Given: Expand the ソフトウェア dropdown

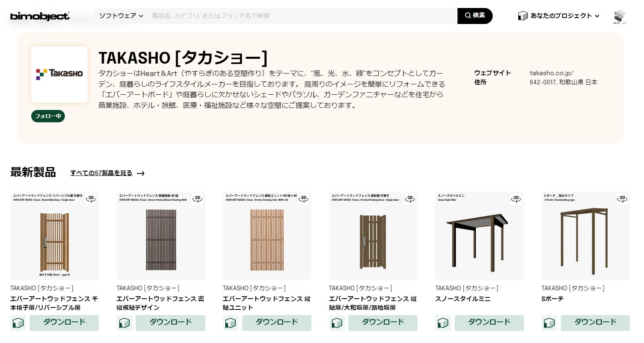Looking at the screenshot, I should pos(121,16).
